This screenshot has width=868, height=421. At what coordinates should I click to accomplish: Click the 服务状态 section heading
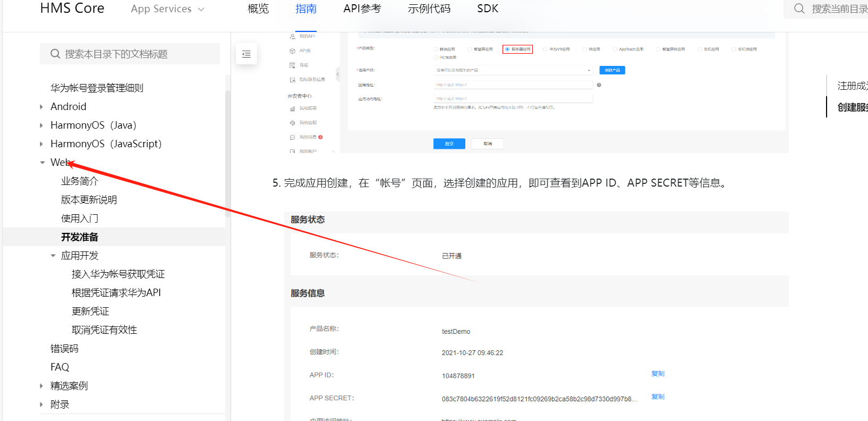[x=308, y=220]
